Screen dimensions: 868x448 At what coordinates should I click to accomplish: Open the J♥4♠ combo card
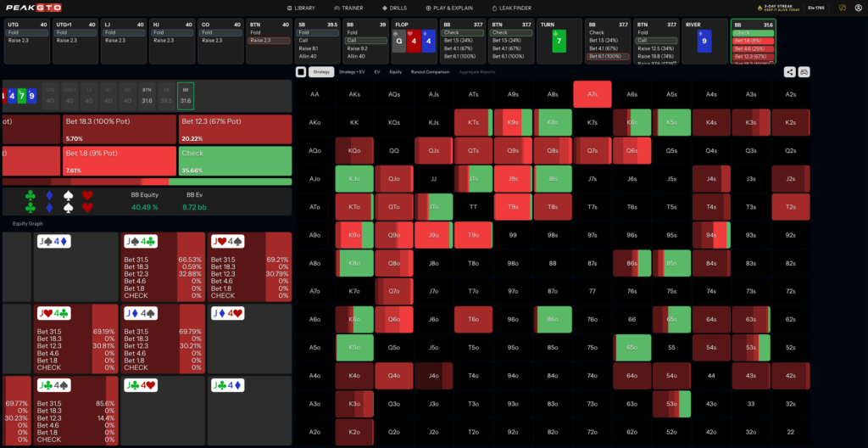(250, 267)
